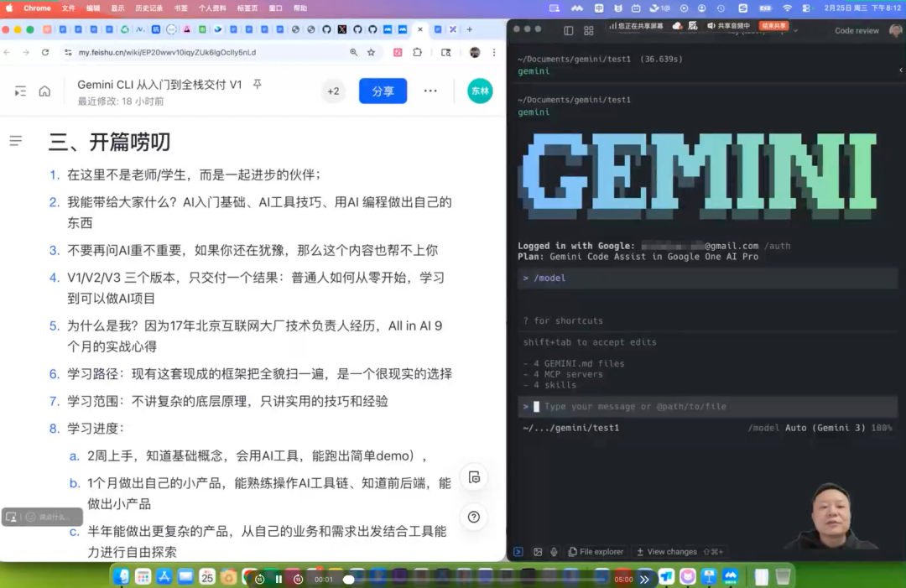Viewport: 906px width, 588px height.
Task: Click the blue 分享 button
Action: [383, 91]
